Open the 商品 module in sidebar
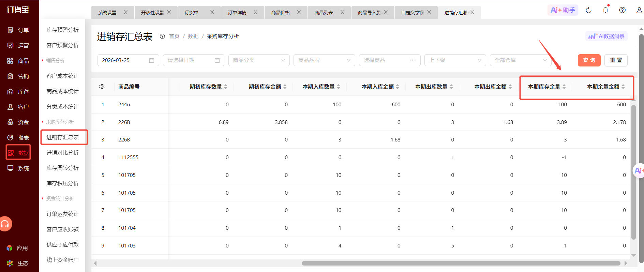644x272 pixels. coord(18,61)
